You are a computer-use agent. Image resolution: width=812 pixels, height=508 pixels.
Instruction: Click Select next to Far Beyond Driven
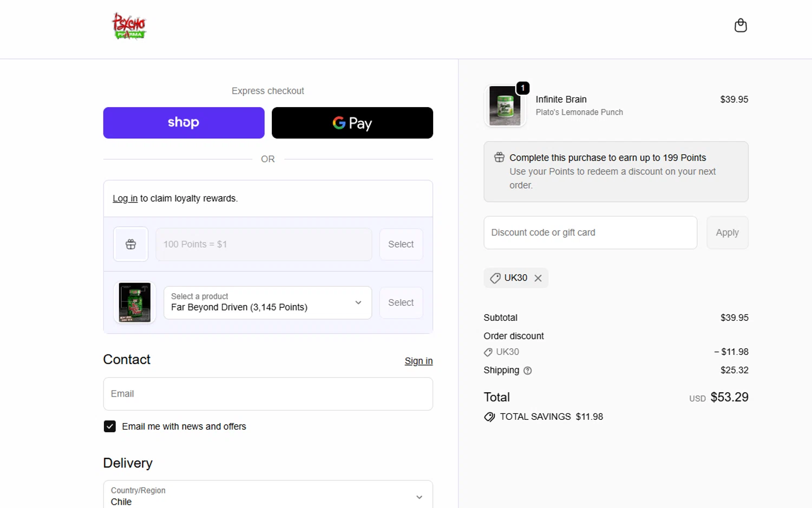401,302
